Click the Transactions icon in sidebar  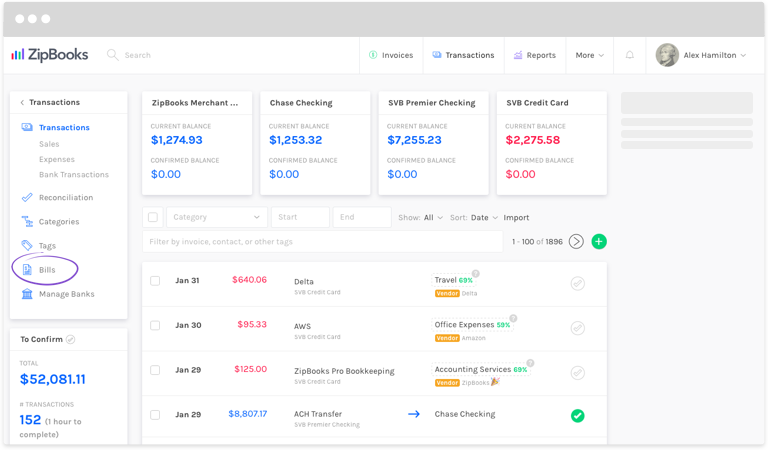pyautogui.click(x=27, y=127)
